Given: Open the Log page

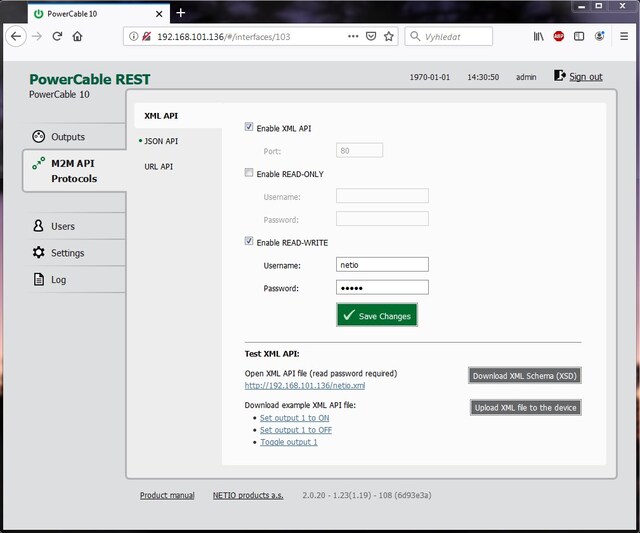Looking at the screenshot, I should coord(58,280).
